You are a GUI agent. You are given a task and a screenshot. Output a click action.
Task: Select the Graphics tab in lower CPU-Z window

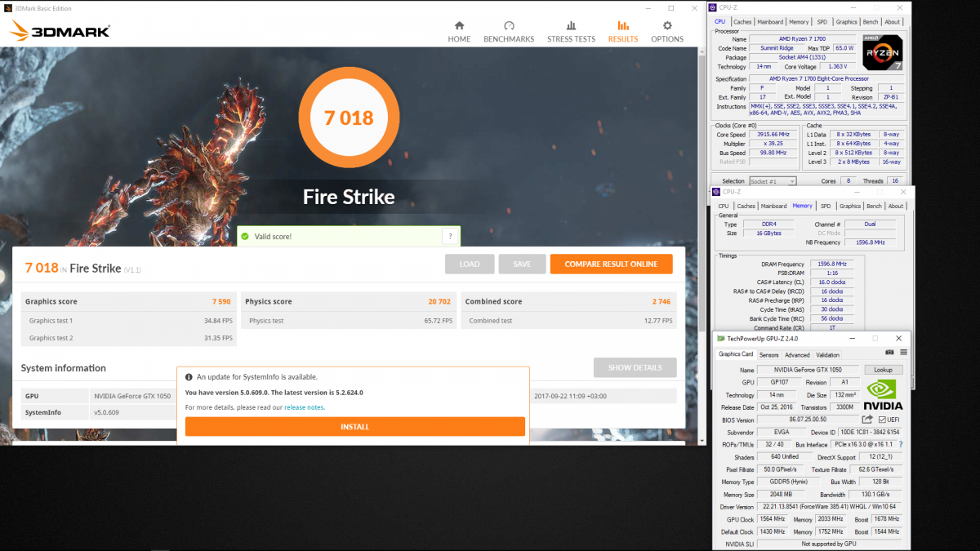850,206
